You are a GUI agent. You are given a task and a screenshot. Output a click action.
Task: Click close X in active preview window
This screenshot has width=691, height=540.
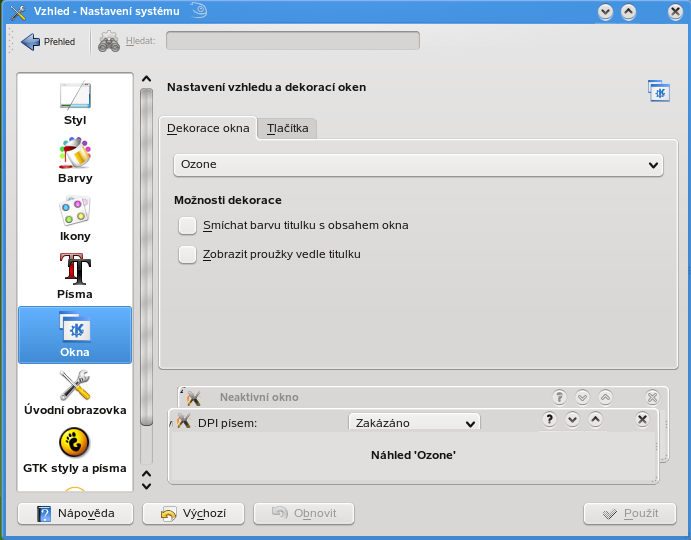click(643, 419)
